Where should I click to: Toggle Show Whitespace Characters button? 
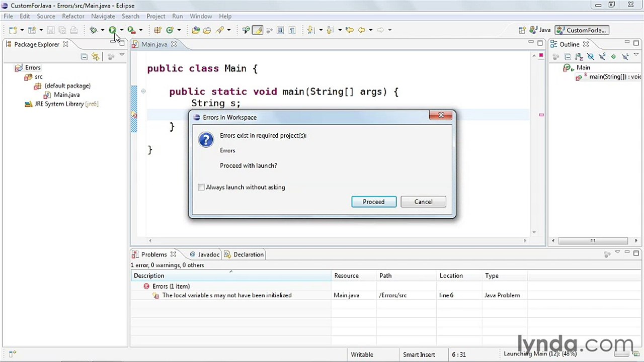[292, 30]
